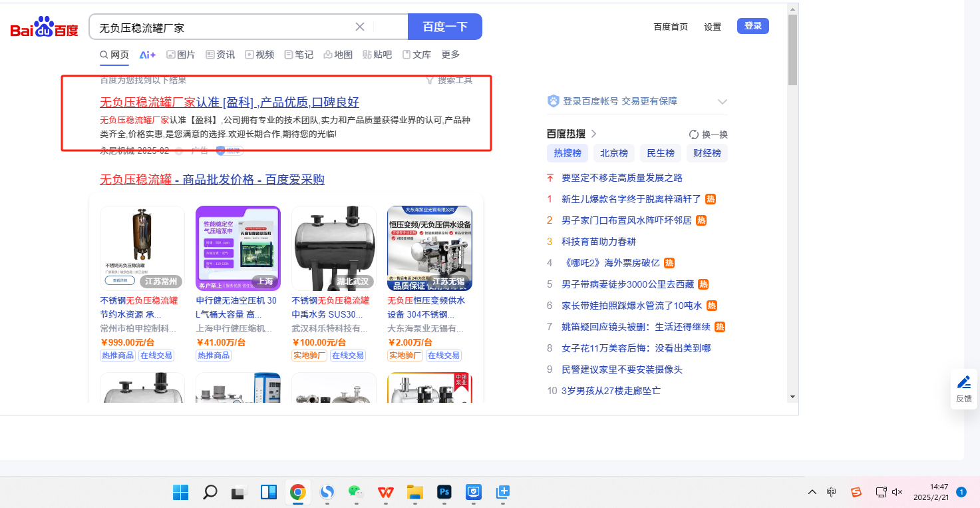Open hot search 科技育苗助力春耕
The image size is (980, 508).
599,242
